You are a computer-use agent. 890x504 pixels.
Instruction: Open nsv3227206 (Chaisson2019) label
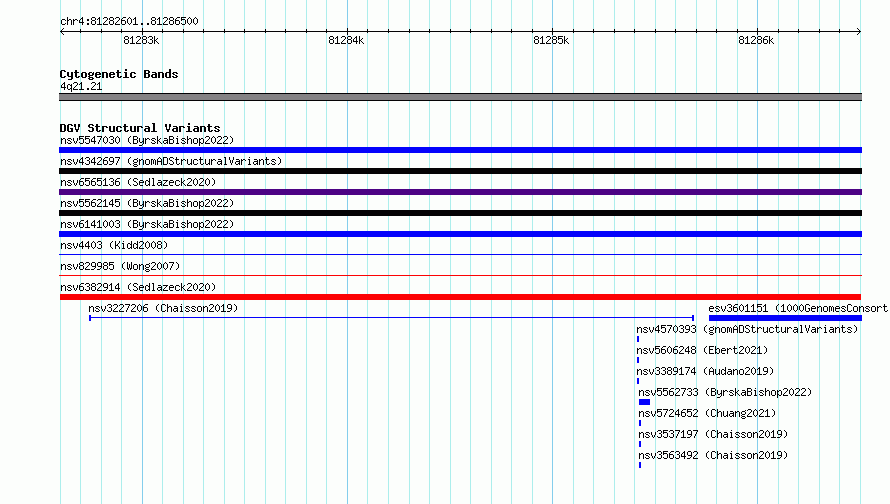coord(163,308)
